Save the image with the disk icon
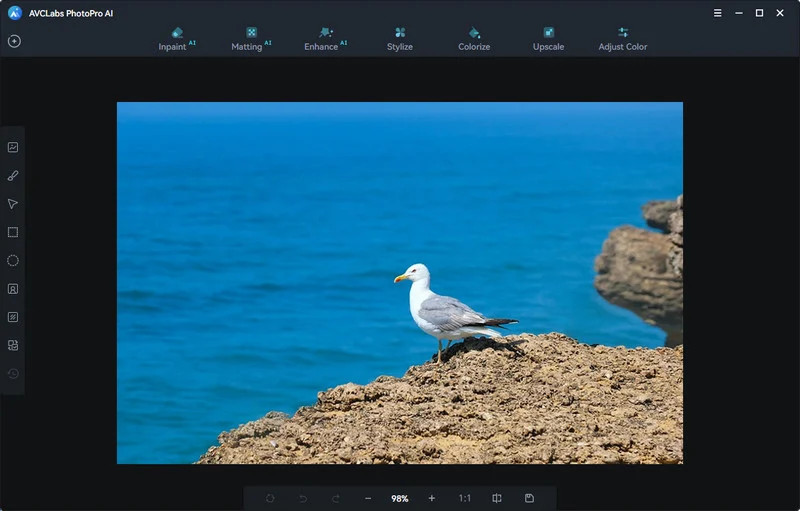 (x=529, y=498)
